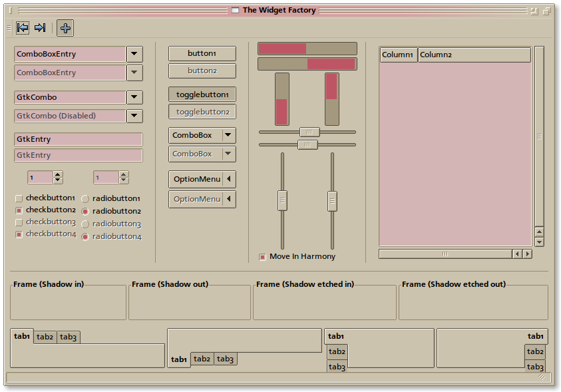Click the go-to-first toolbar icon
Screen dimensions: 561x392
pos(23,27)
